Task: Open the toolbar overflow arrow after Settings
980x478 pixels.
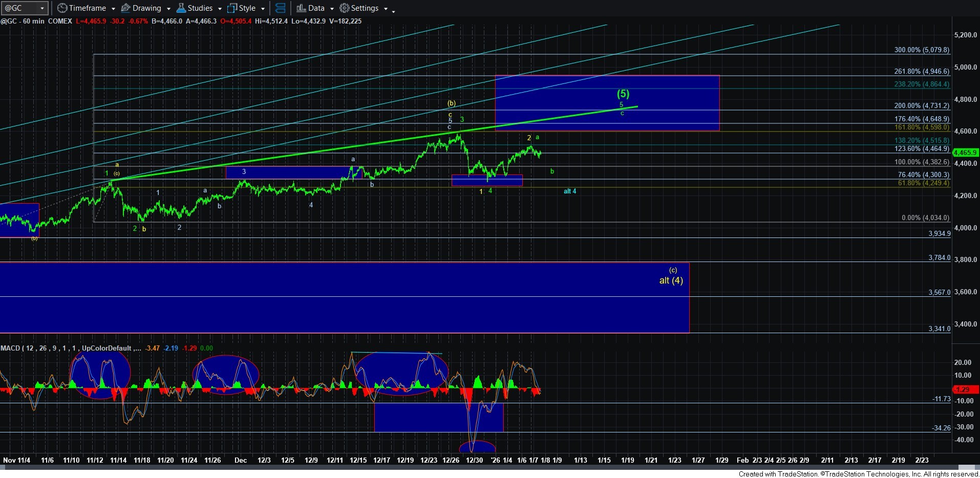Action: click(393, 10)
